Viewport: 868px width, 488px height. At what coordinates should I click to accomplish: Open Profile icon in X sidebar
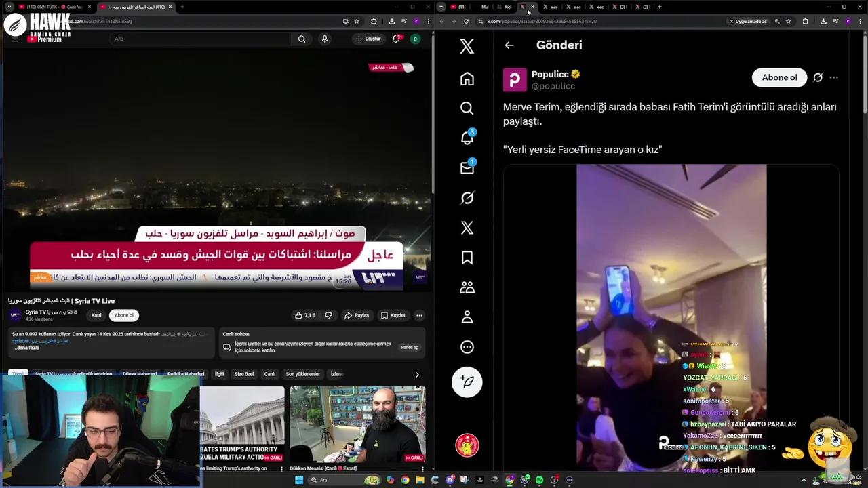[x=467, y=317]
